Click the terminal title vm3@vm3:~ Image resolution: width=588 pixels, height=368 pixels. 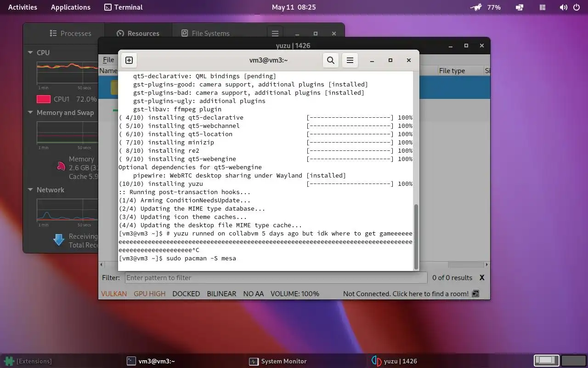point(268,60)
